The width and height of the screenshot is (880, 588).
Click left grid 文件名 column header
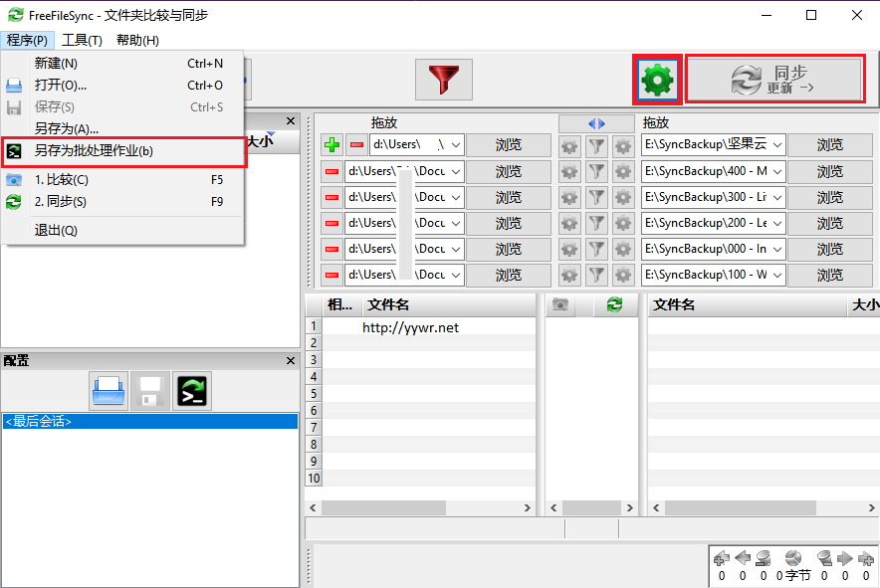tap(449, 304)
